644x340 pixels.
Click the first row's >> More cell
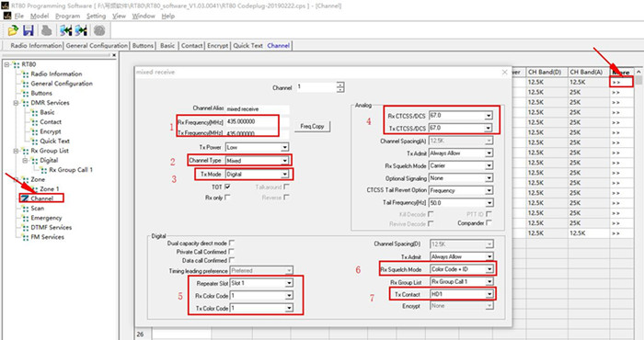(621, 82)
